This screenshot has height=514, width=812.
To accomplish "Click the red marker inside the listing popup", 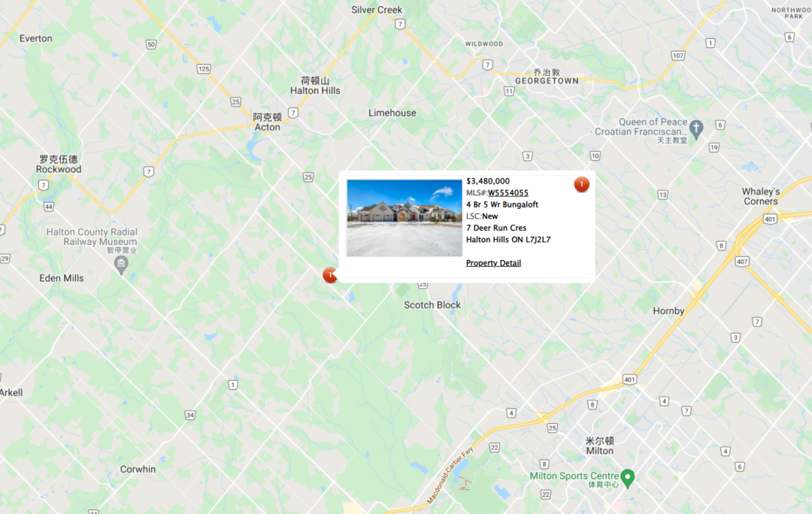I will pos(581,184).
